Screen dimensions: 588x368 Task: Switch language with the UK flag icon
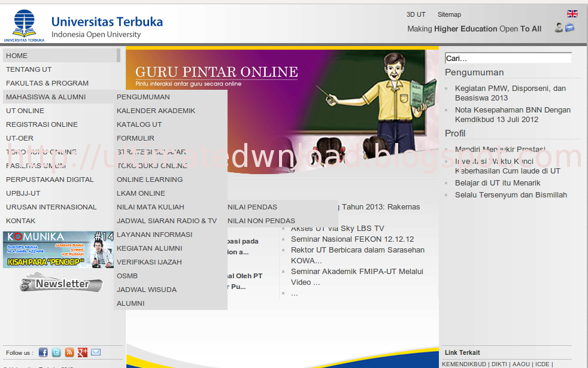pos(572,14)
